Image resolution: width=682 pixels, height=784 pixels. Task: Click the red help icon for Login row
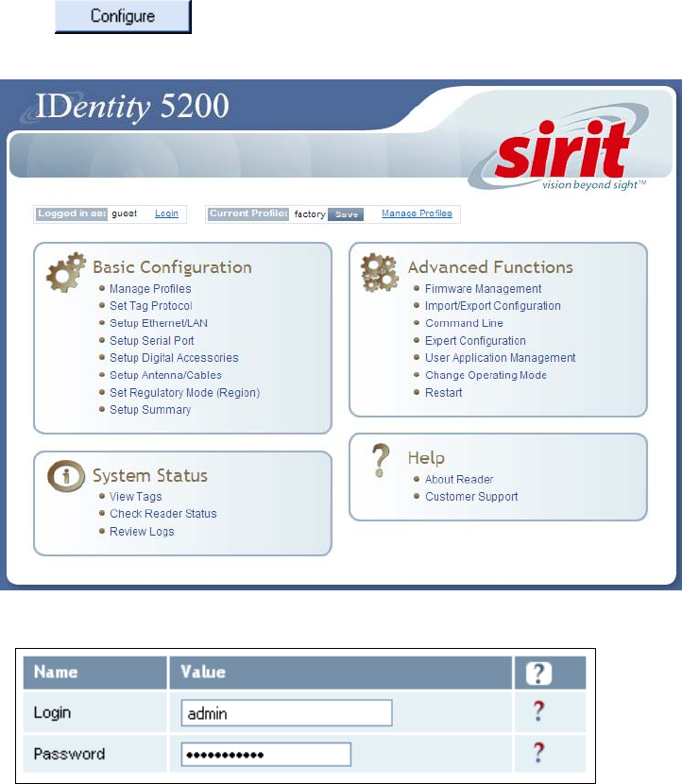[538, 711]
